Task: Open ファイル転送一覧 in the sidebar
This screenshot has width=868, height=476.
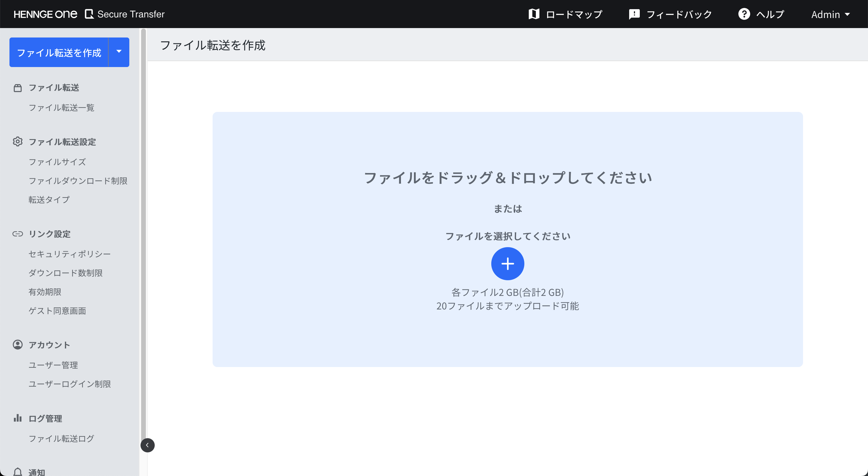Action: (x=61, y=107)
